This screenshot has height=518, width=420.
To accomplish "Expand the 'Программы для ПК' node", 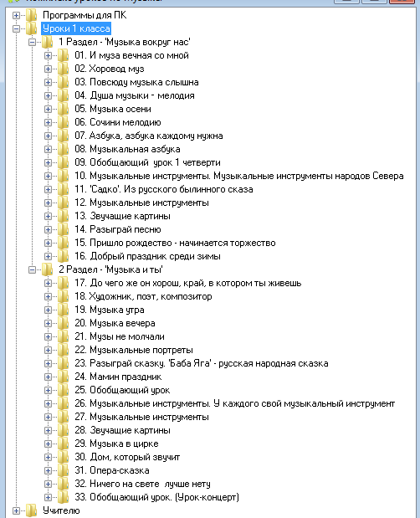I will tap(16, 15).
